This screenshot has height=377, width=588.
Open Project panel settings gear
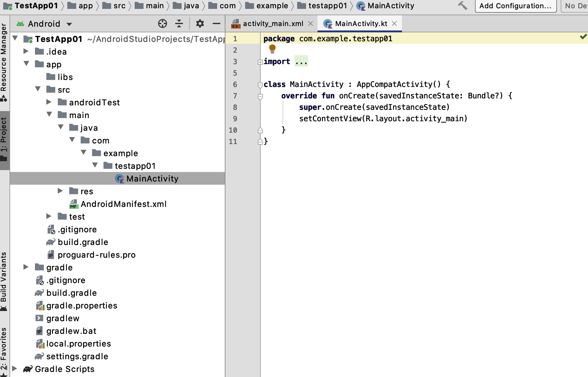[x=200, y=23]
